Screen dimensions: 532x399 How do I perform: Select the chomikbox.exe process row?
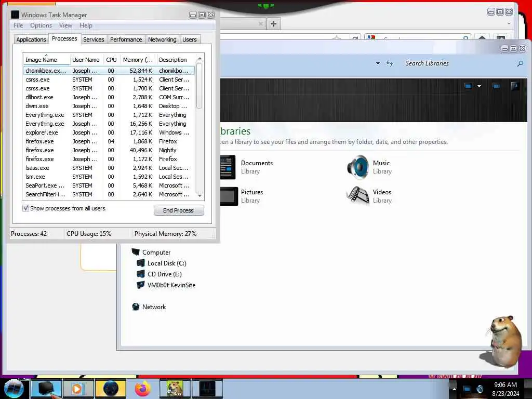pos(109,71)
